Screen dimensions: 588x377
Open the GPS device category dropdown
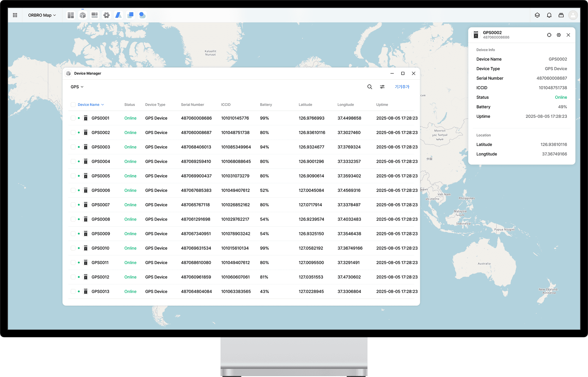[77, 87]
